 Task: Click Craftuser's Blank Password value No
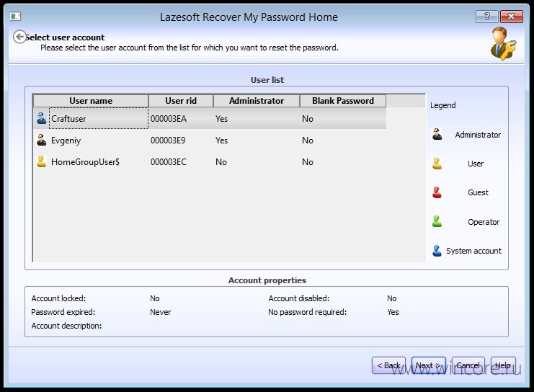click(308, 118)
